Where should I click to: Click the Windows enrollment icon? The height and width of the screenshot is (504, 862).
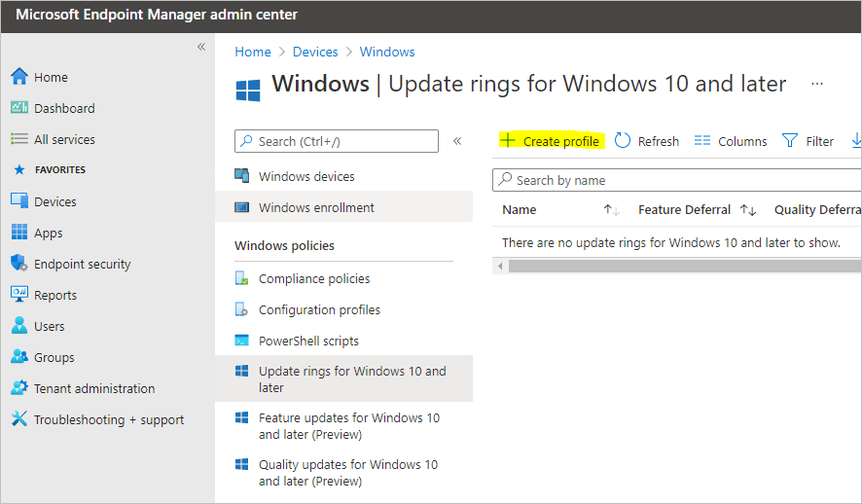tap(242, 207)
